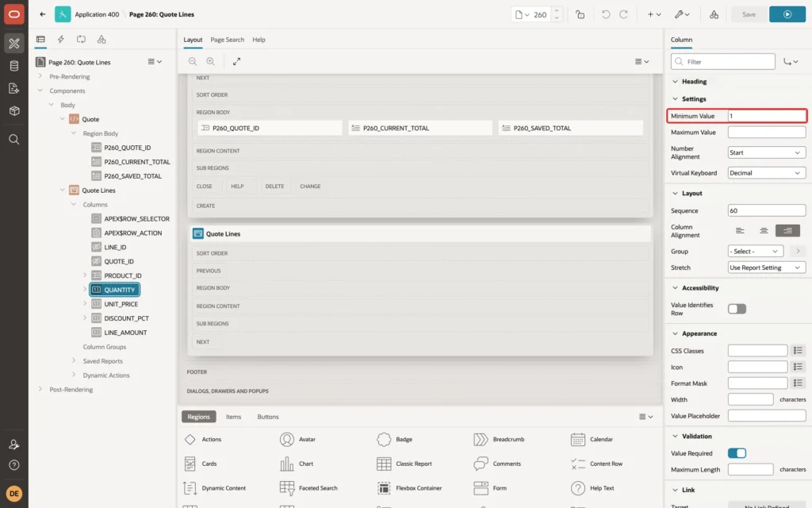Click the sidebar search magnifier icon
This screenshot has width=812, height=508.
(x=14, y=140)
